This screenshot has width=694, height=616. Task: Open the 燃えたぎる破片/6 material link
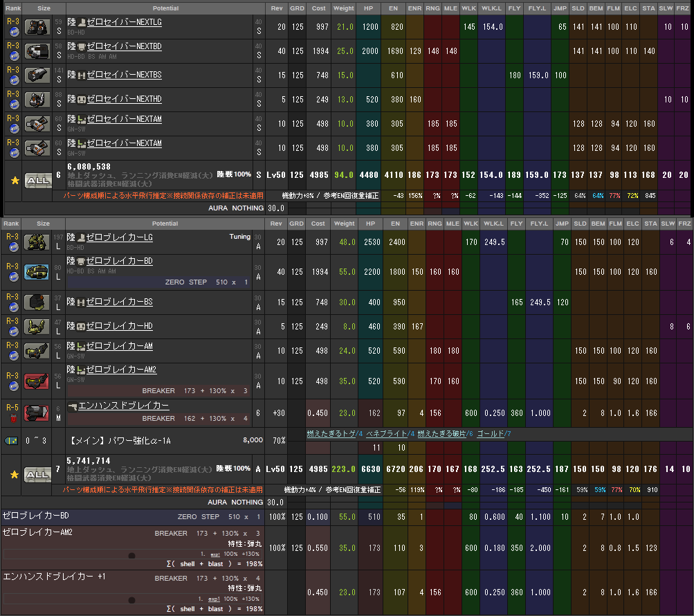(446, 434)
